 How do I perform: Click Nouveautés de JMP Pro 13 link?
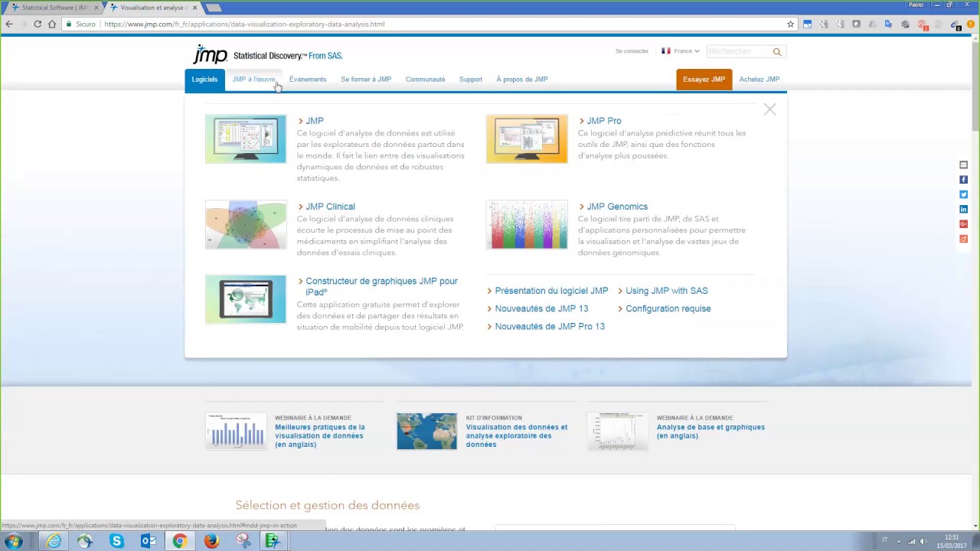point(549,327)
